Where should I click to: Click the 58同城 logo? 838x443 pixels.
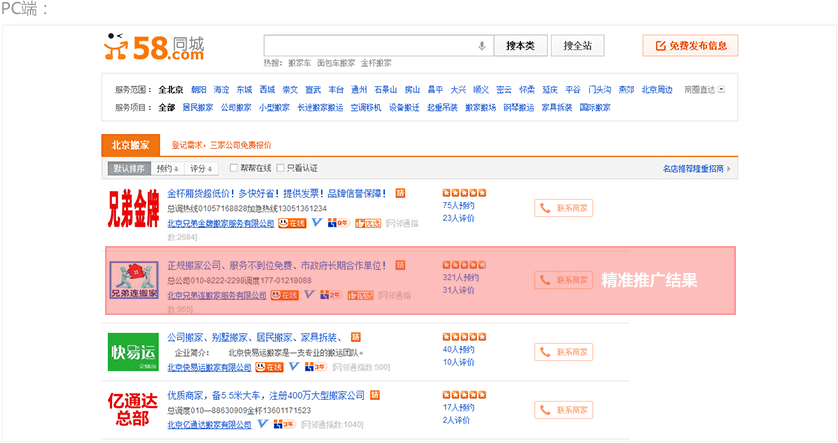[154, 47]
